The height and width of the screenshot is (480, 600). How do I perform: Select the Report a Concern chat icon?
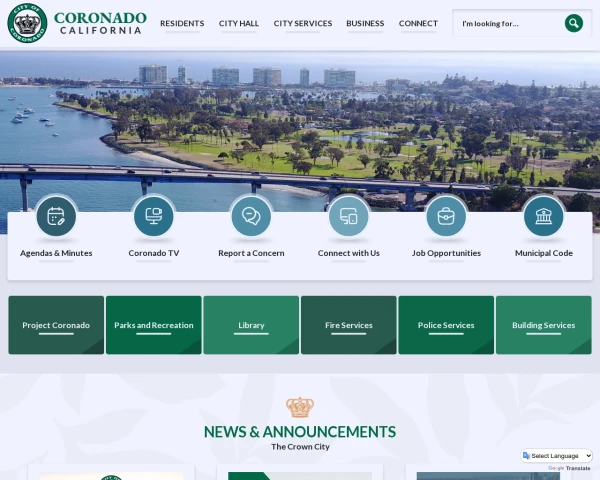251,216
